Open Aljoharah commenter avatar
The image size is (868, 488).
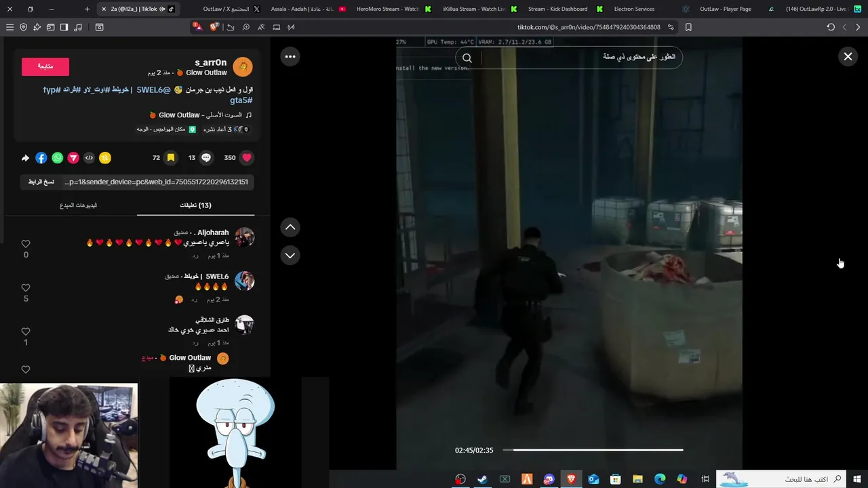(244, 237)
